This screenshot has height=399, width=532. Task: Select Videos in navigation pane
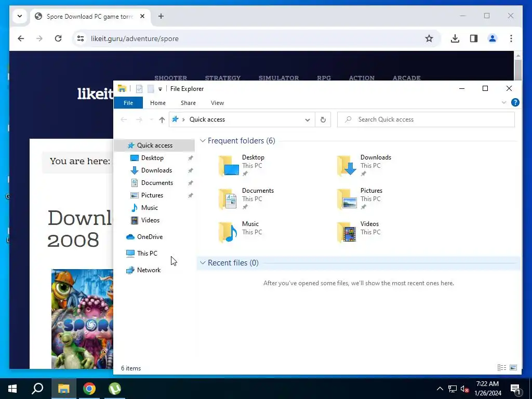coord(150,220)
